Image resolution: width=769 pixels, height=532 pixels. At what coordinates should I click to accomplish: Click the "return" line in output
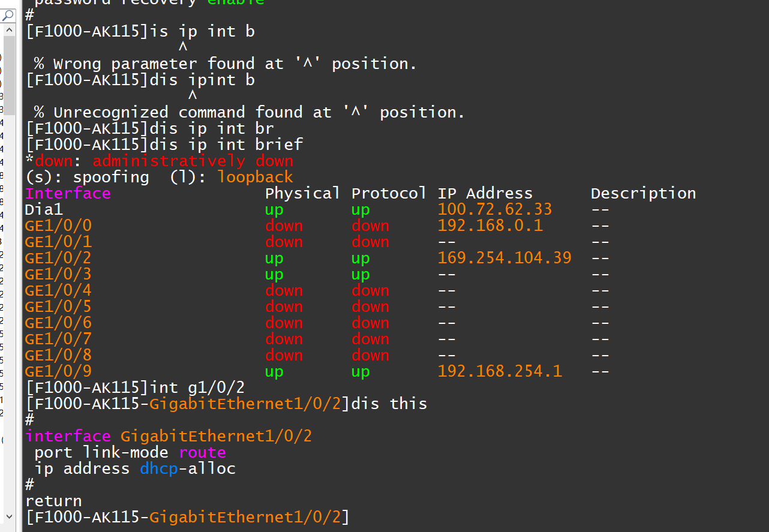pyautogui.click(x=53, y=501)
